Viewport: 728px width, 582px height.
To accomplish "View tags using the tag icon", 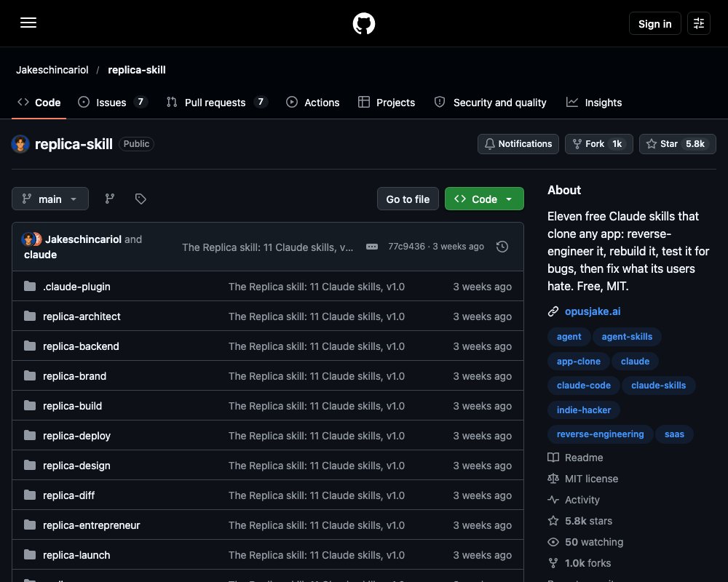I will click(x=141, y=199).
